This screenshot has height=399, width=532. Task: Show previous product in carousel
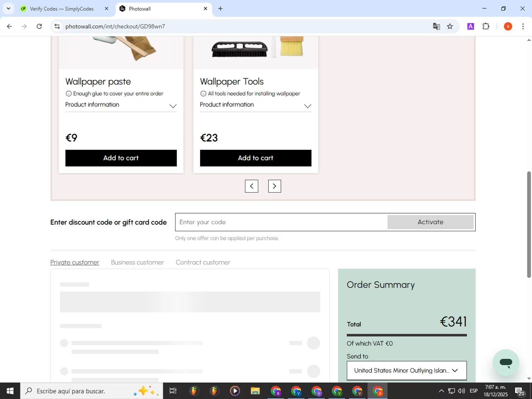click(x=251, y=186)
